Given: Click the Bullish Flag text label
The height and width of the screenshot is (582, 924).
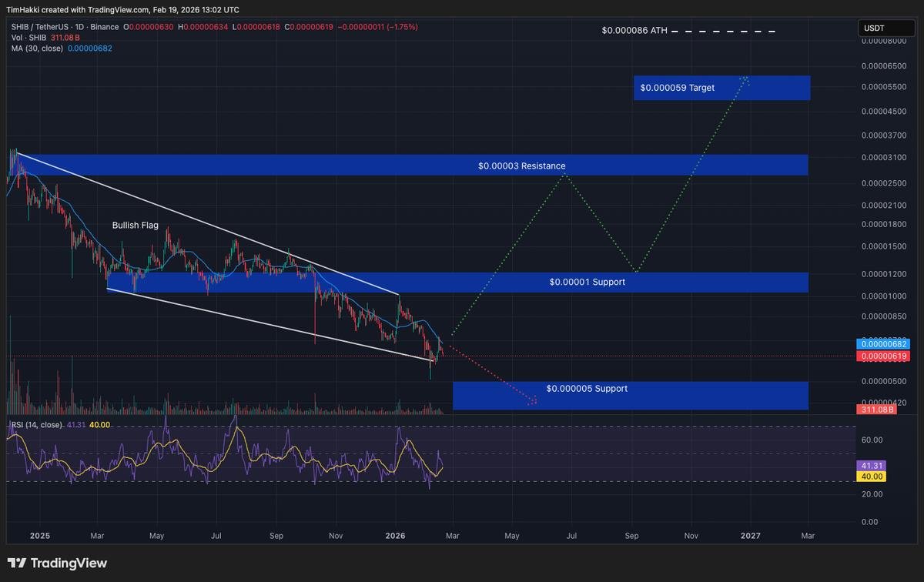Looking at the screenshot, I should (x=136, y=225).
